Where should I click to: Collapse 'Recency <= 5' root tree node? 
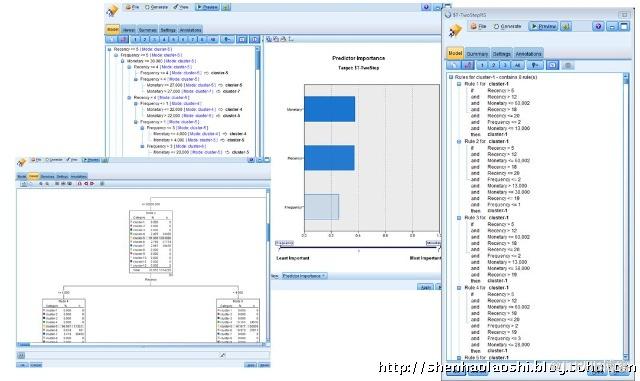point(109,49)
